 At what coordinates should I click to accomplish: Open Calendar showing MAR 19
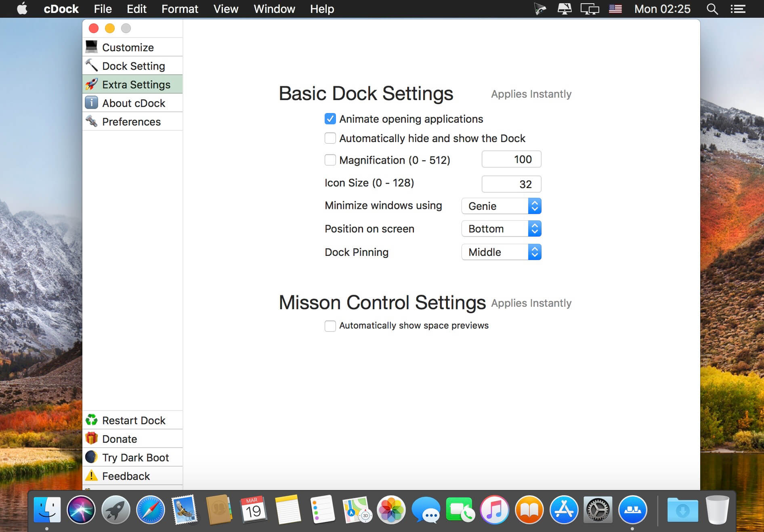click(254, 510)
